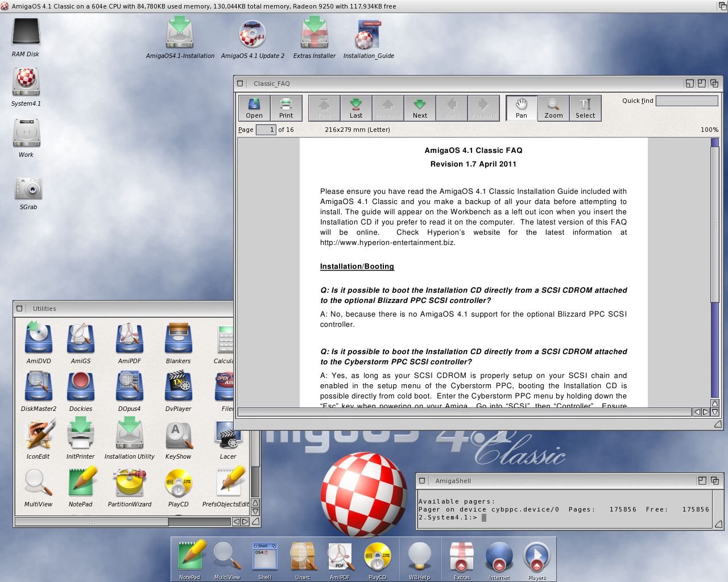Viewport: 728px width, 582px height.
Task: Activate the Select text tool
Action: [x=585, y=107]
